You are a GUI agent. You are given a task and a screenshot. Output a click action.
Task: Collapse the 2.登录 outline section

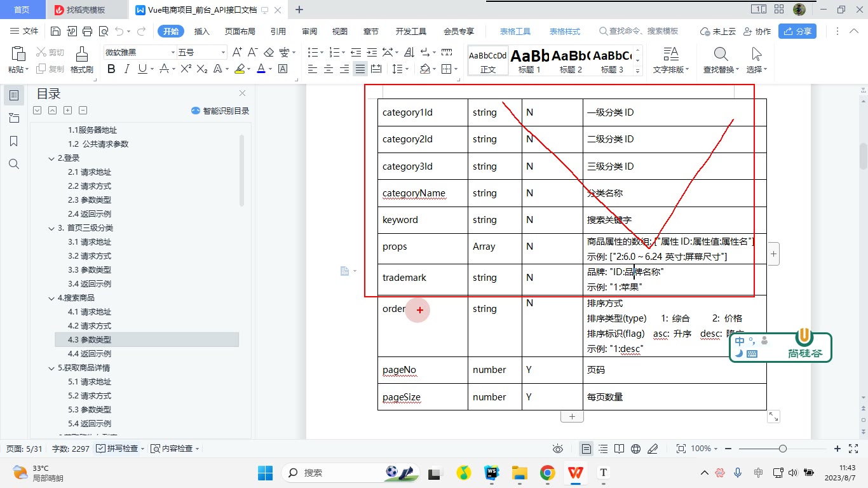(x=52, y=158)
